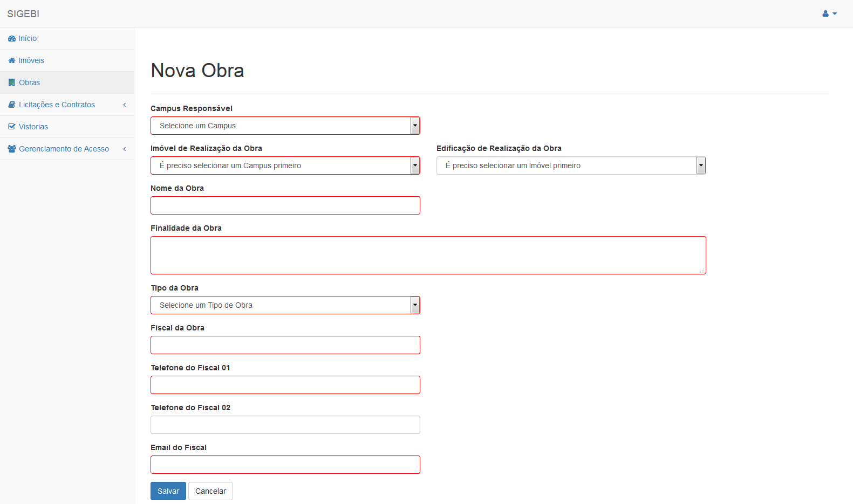Open Licitações e Contratos menu item

click(x=67, y=105)
